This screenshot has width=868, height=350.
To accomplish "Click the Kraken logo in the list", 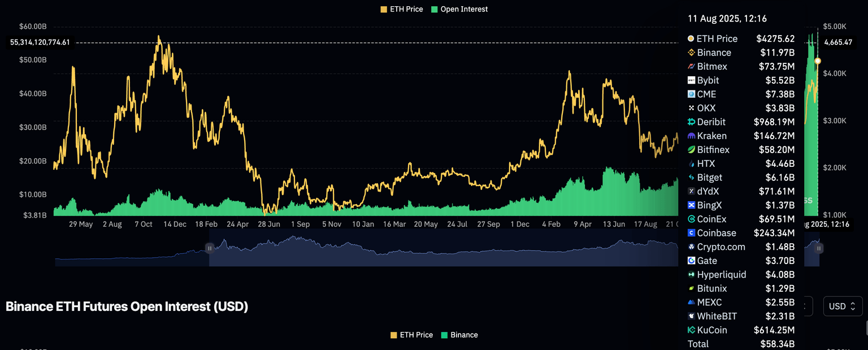I will pyautogui.click(x=691, y=136).
